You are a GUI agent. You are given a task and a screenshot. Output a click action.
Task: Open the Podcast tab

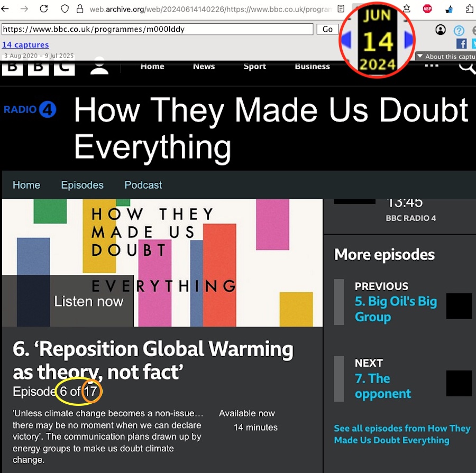[x=143, y=185]
